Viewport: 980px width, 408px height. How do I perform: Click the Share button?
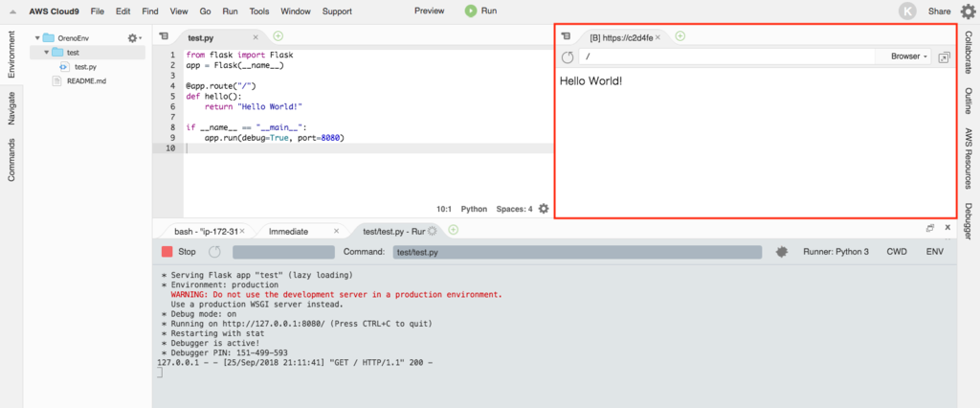click(940, 11)
